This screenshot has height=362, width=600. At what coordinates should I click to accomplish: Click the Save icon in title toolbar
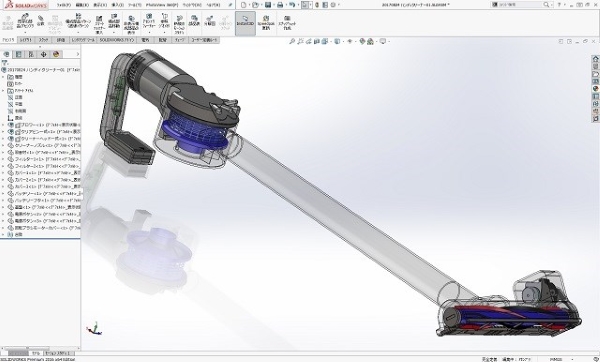[x=268, y=5]
